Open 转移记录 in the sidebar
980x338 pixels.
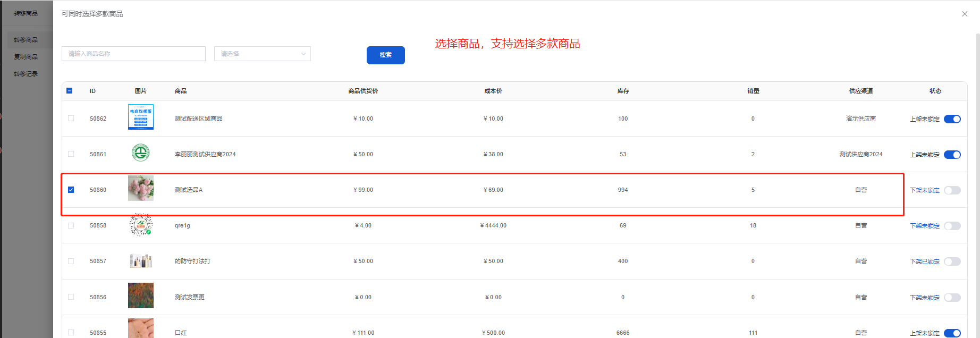click(x=26, y=74)
